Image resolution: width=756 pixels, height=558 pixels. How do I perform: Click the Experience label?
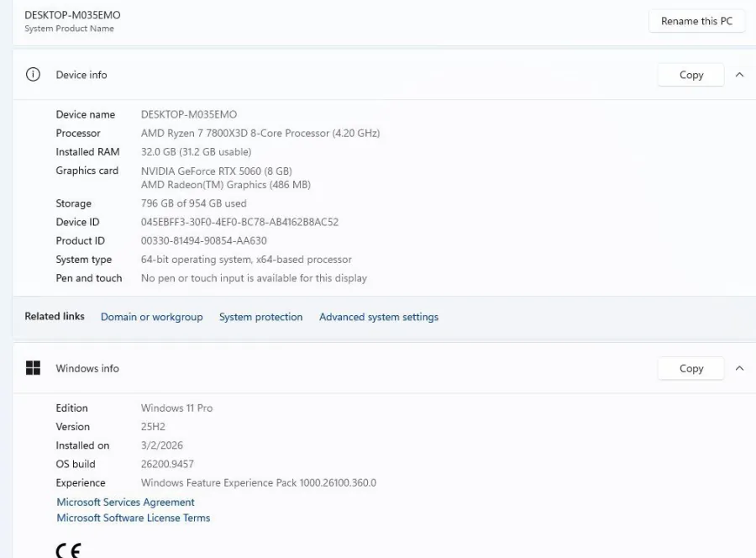click(x=81, y=482)
